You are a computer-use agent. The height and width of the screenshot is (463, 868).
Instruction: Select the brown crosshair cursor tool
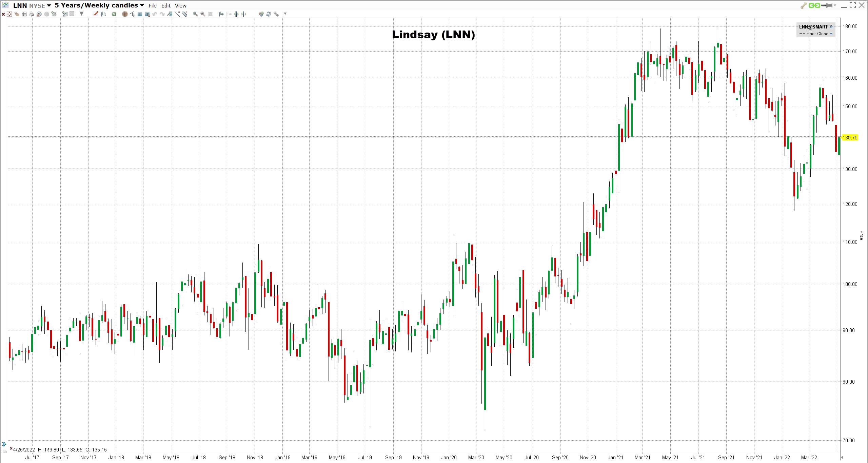[x=125, y=14]
